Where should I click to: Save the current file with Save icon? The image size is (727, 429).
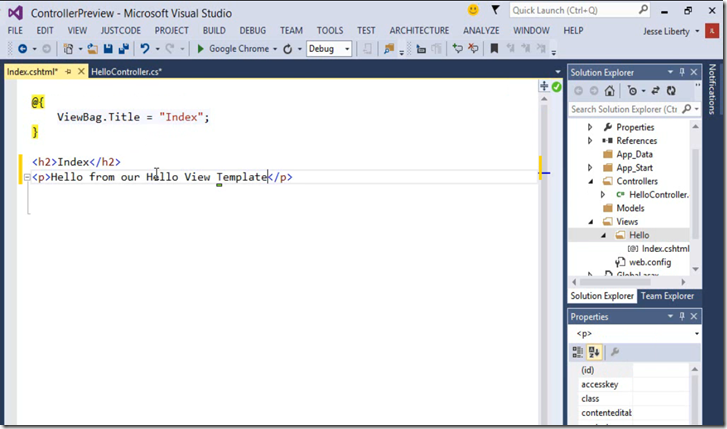click(108, 49)
